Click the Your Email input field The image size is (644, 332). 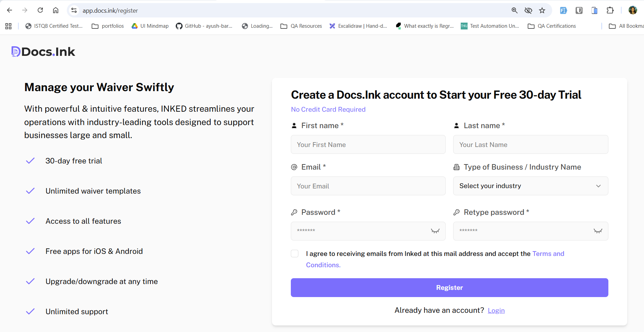pyautogui.click(x=368, y=186)
